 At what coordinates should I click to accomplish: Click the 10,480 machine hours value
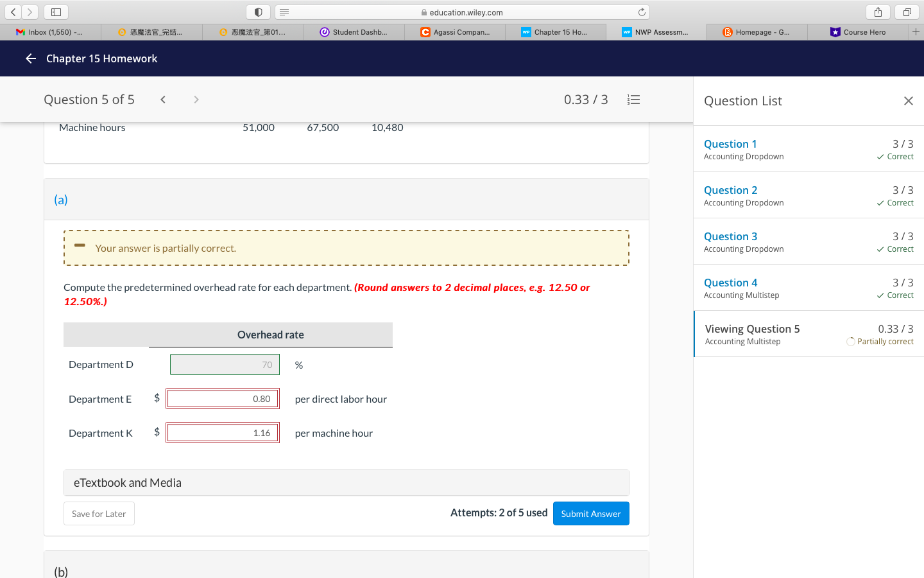[388, 127]
